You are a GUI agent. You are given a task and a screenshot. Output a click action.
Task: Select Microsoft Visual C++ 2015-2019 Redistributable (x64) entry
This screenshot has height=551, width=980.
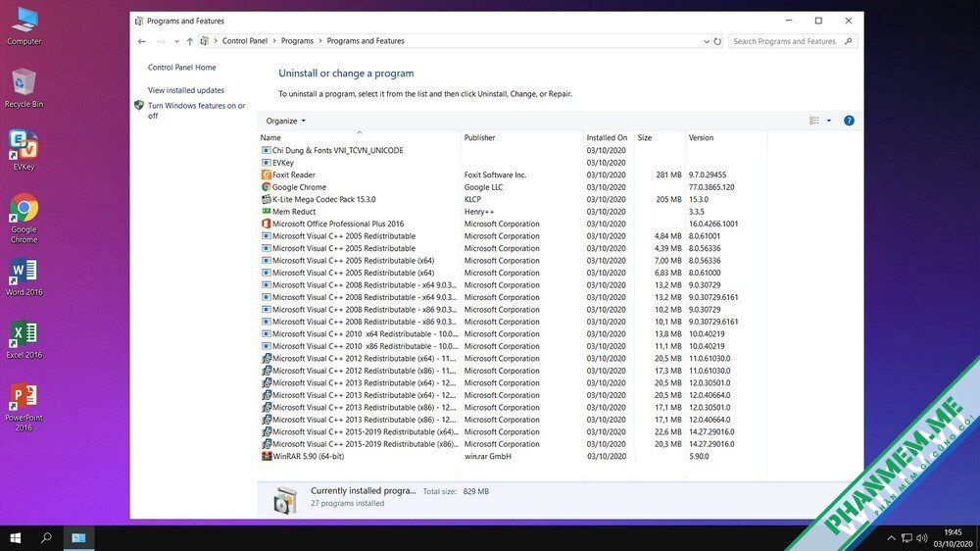[365, 431]
